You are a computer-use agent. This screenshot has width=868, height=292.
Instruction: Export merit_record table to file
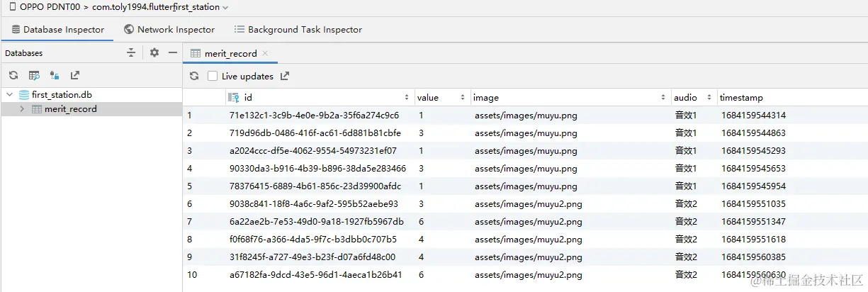point(285,76)
